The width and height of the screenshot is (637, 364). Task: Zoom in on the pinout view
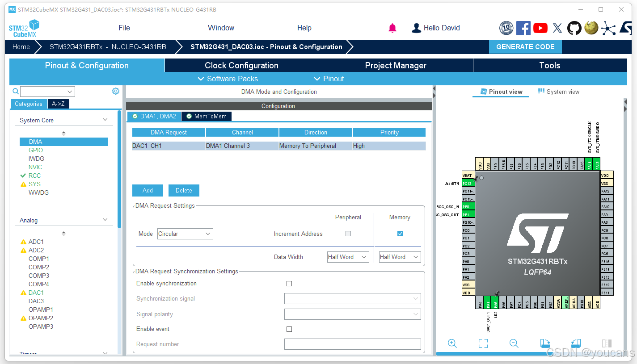(x=452, y=343)
